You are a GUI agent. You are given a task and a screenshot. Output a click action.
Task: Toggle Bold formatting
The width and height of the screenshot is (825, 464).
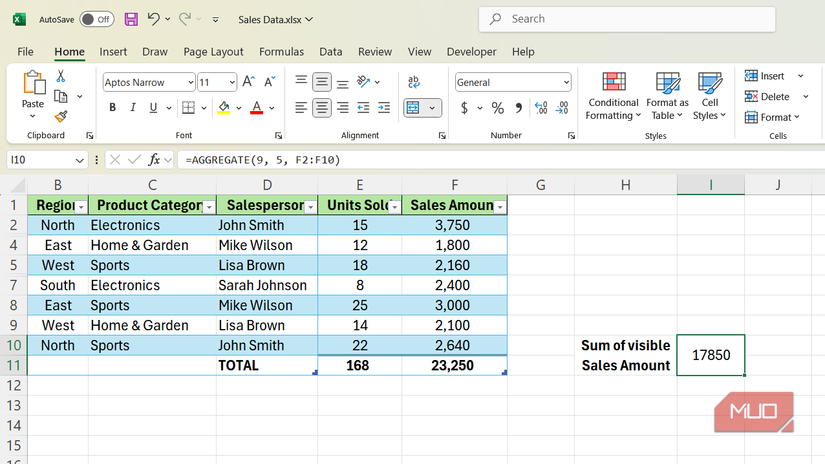tap(112, 108)
